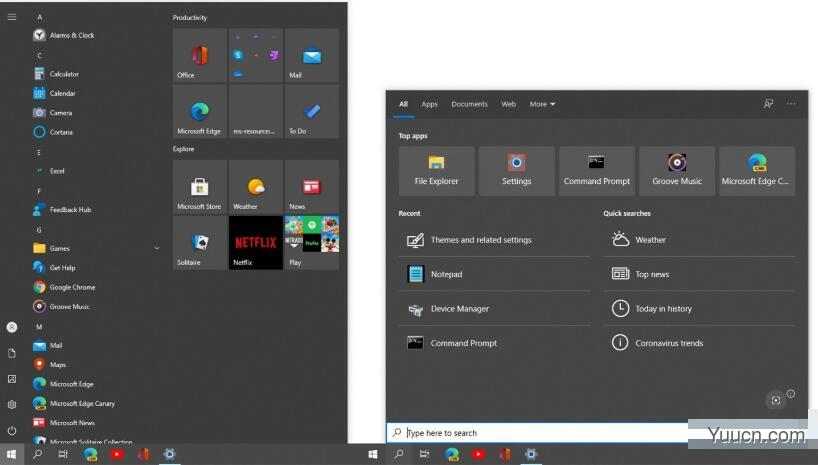Viewport: 818px width, 465px height.
Task: Click the left taskbar Start button
Action: coord(11,454)
